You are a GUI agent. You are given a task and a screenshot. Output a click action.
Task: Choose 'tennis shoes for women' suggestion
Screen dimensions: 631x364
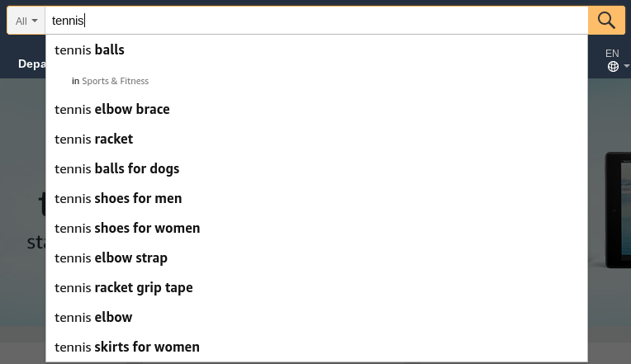[x=316, y=228]
